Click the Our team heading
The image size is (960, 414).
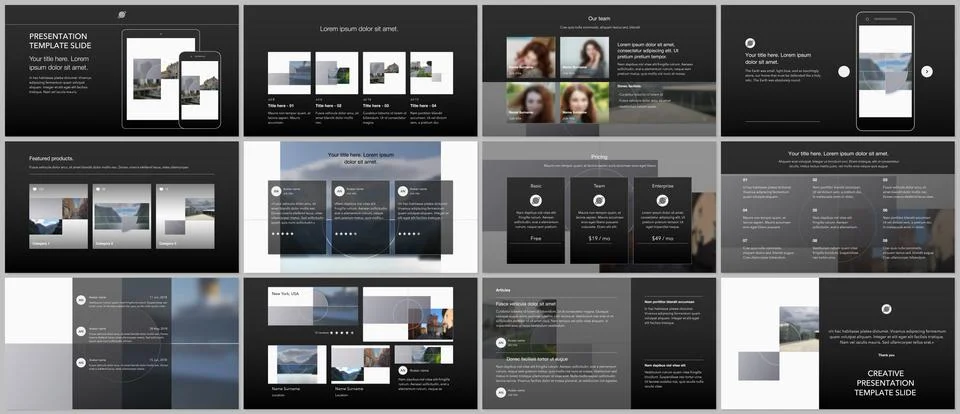[x=599, y=19]
